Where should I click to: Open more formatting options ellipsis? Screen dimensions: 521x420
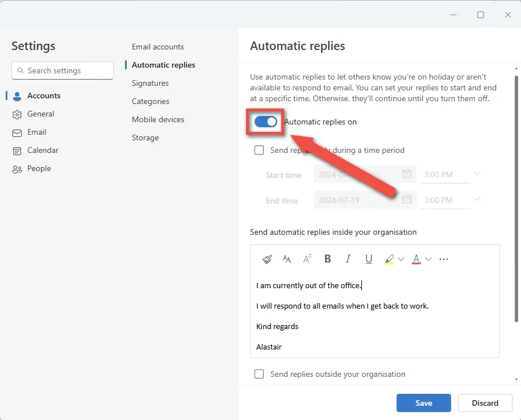pos(444,259)
